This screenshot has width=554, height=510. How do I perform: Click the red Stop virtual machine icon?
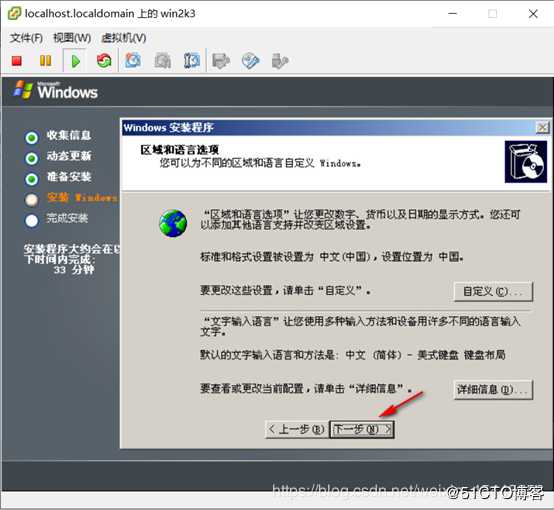[x=17, y=61]
